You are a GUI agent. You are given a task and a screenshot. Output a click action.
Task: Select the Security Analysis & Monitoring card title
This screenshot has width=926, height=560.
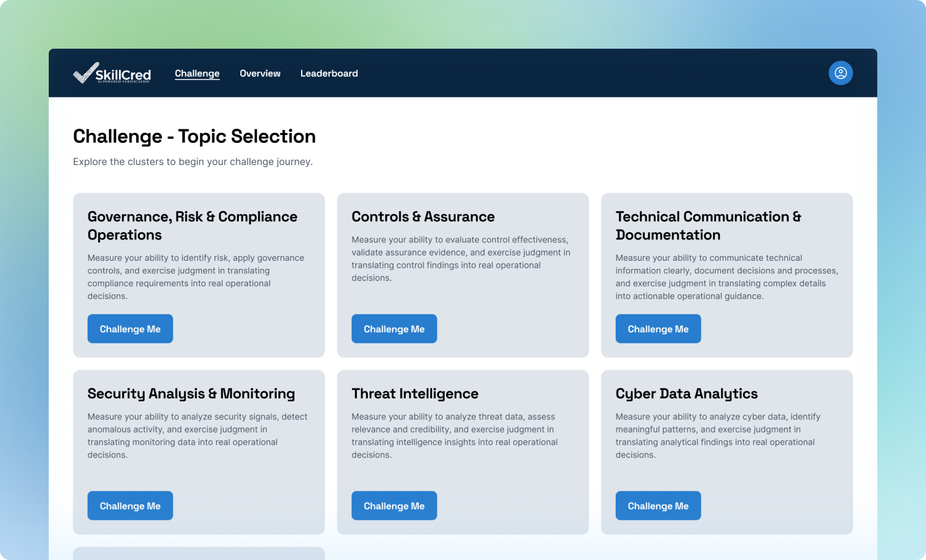tap(191, 393)
